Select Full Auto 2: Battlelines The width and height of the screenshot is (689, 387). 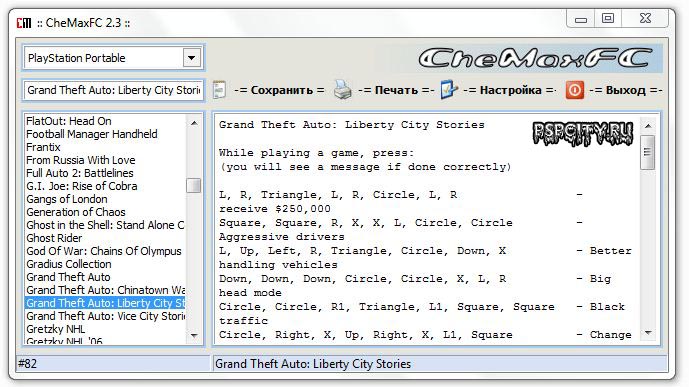pyautogui.click(x=80, y=173)
